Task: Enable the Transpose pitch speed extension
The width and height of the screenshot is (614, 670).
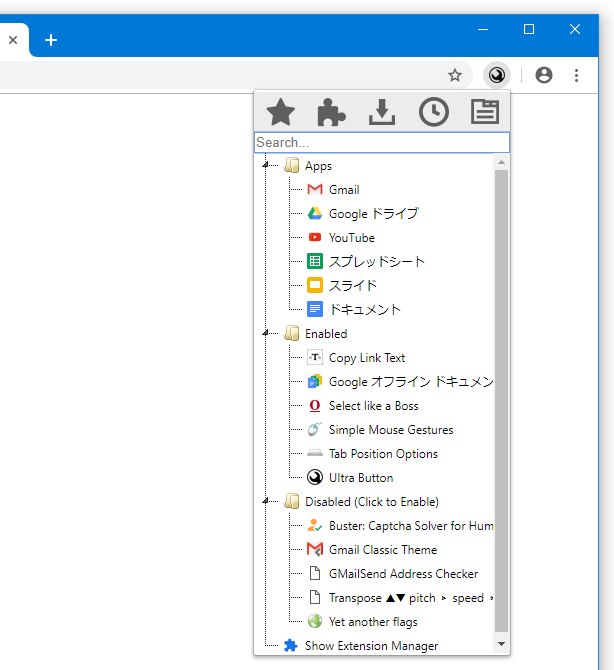Action: [411, 597]
